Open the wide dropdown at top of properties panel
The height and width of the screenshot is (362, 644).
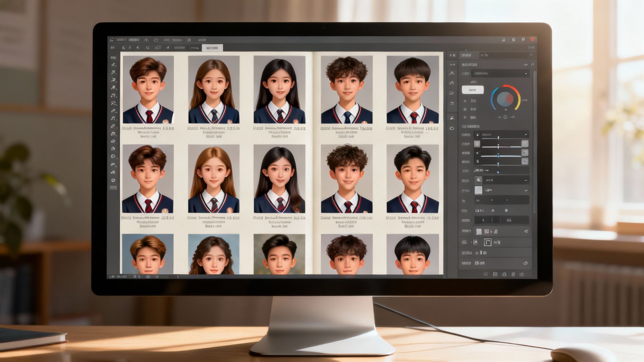click(500, 74)
